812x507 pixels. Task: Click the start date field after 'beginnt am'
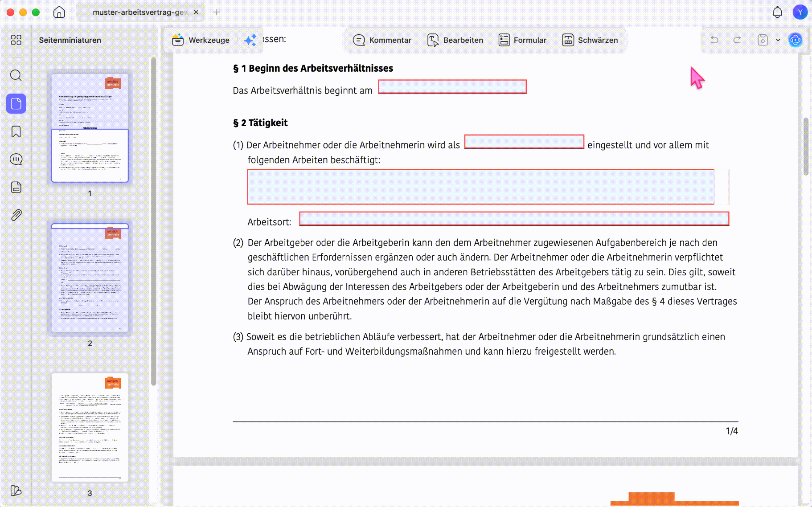pos(452,87)
